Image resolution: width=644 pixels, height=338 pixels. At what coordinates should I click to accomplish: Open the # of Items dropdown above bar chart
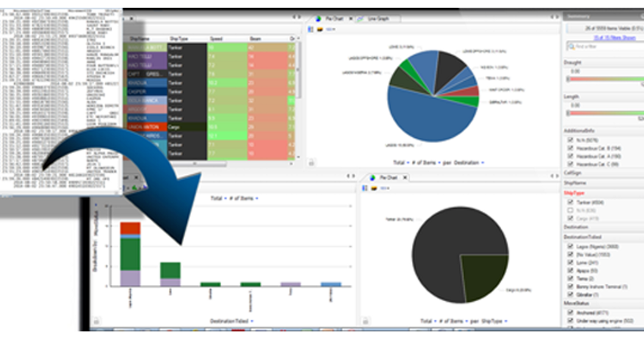click(244, 198)
